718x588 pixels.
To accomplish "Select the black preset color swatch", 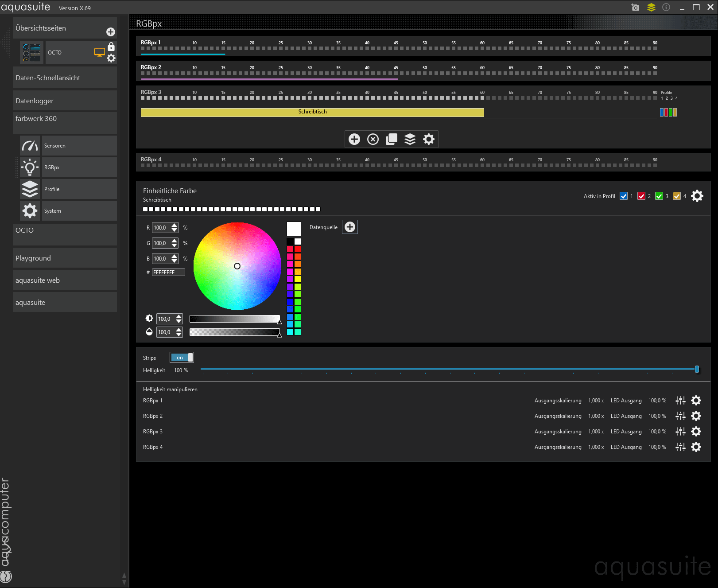I will coord(290,241).
